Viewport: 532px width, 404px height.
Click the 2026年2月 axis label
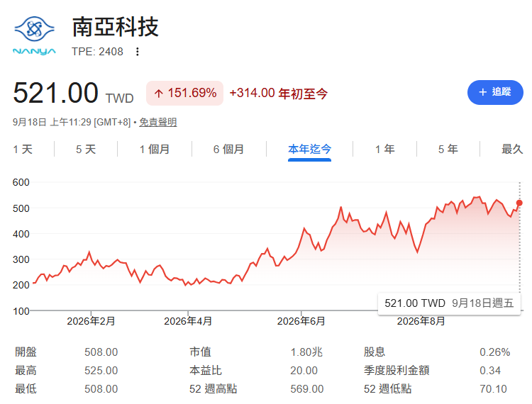[x=91, y=321]
